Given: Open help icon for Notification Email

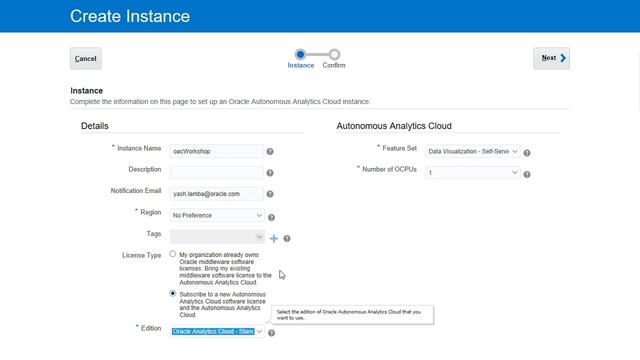Looking at the screenshot, I should [x=270, y=194].
